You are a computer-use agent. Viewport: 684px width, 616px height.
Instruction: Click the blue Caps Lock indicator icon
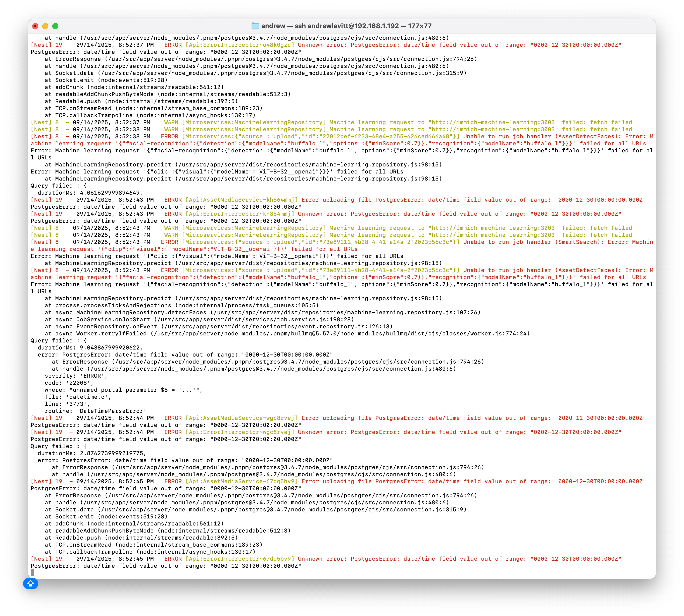click(x=30, y=584)
